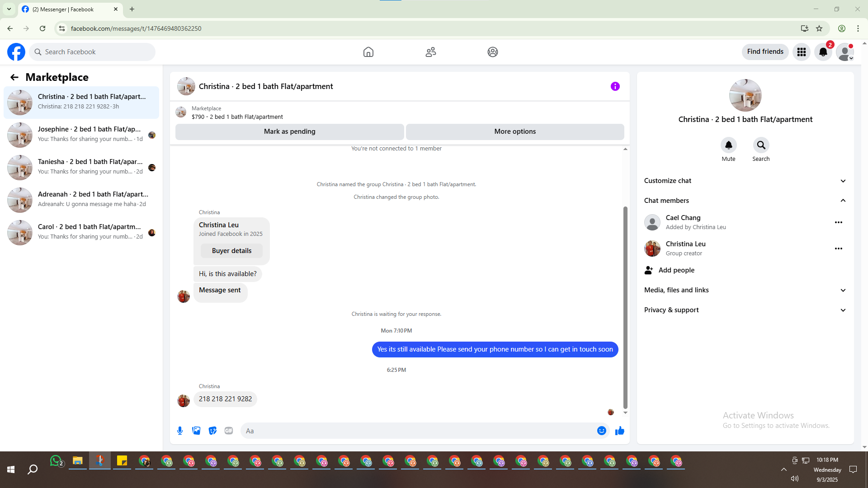The width and height of the screenshot is (868, 488).
Task: Open Josephine's apartment conversation
Action: (x=81, y=135)
